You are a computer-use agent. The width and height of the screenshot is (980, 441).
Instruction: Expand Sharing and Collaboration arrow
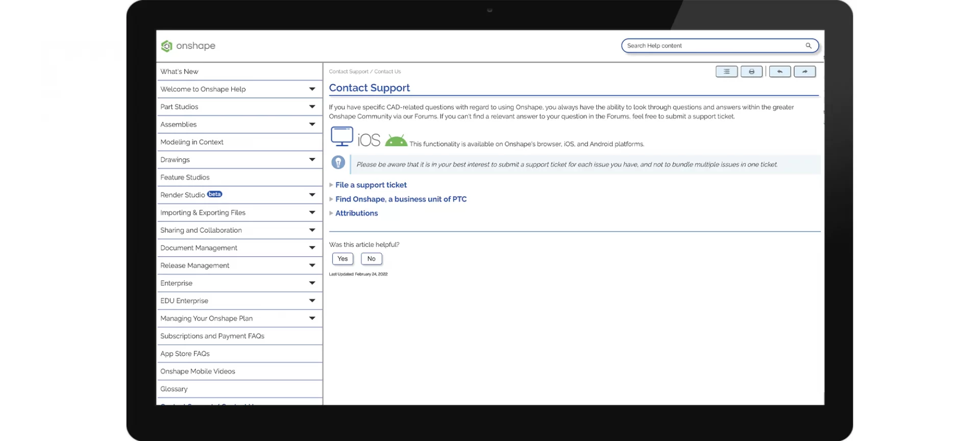(312, 230)
